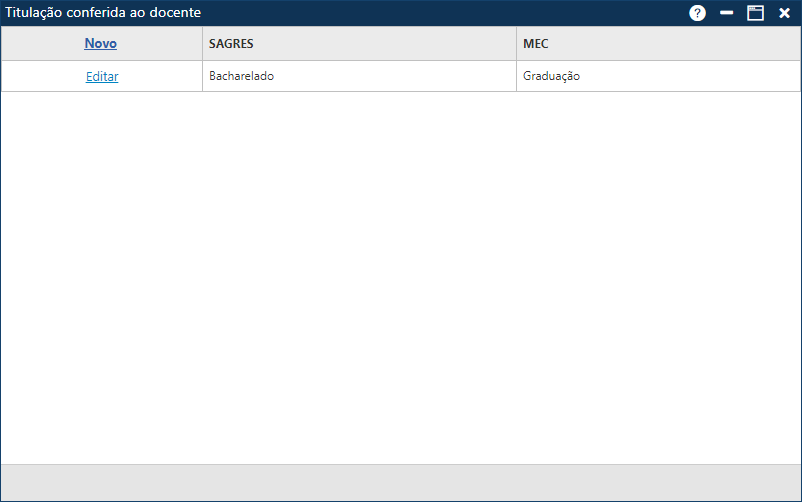802x502 pixels.
Task: Click the Novo link to add a record
Action: click(x=101, y=44)
